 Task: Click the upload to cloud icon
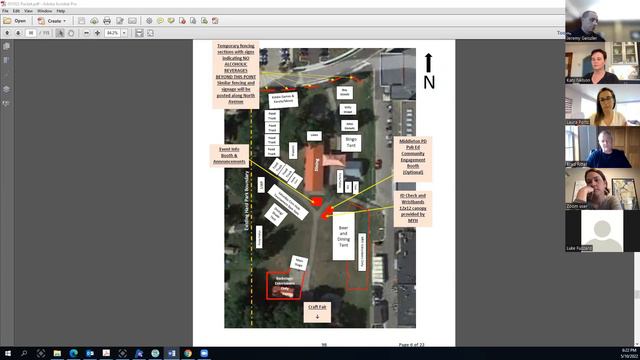94,21
